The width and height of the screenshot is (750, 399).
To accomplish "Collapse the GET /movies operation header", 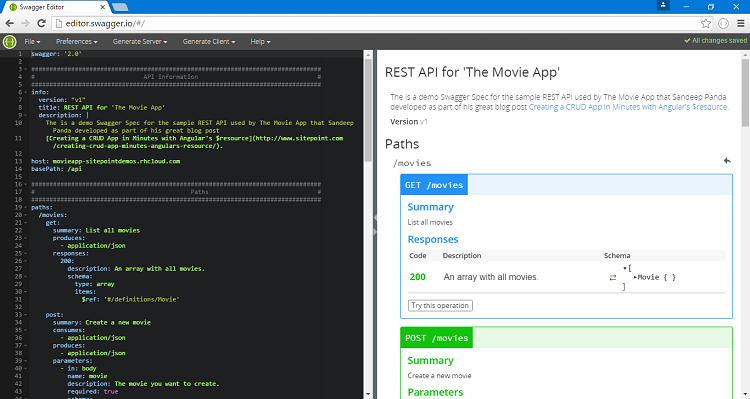I will (566, 185).
